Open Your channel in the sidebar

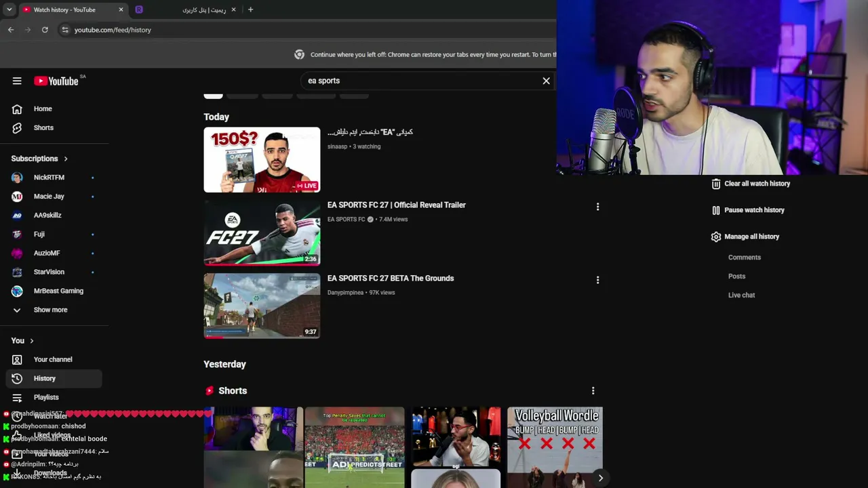coord(54,359)
